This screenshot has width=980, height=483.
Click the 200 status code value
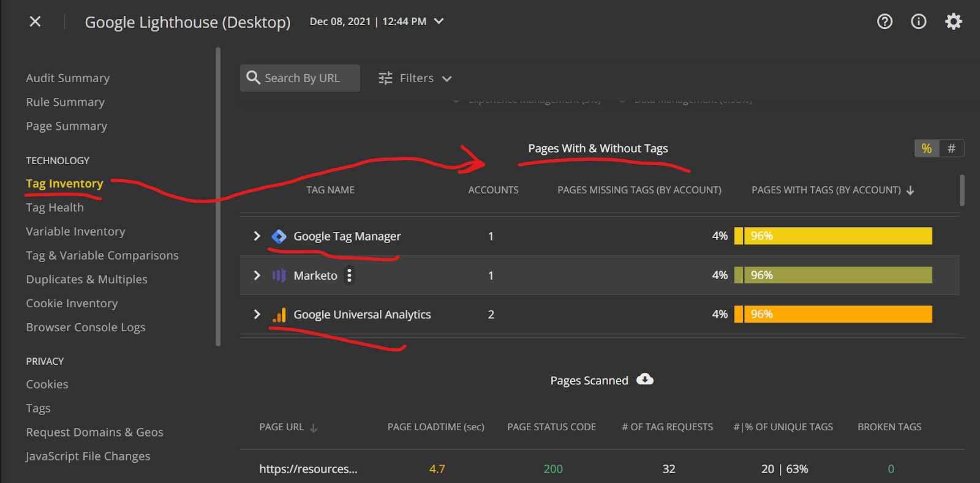point(553,469)
